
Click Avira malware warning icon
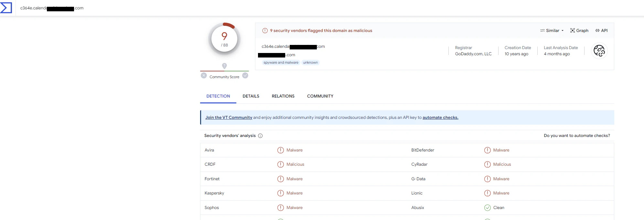tap(281, 150)
